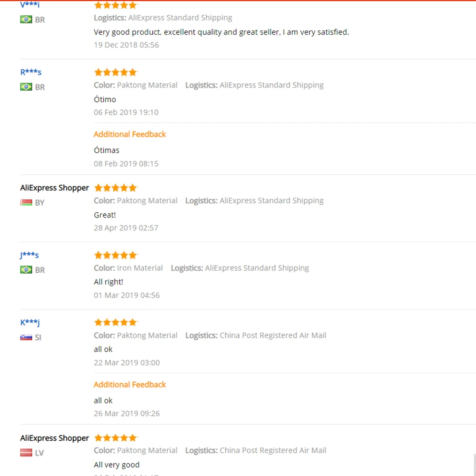Open reviewer profile J***s
476x476 pixels.
30,255
